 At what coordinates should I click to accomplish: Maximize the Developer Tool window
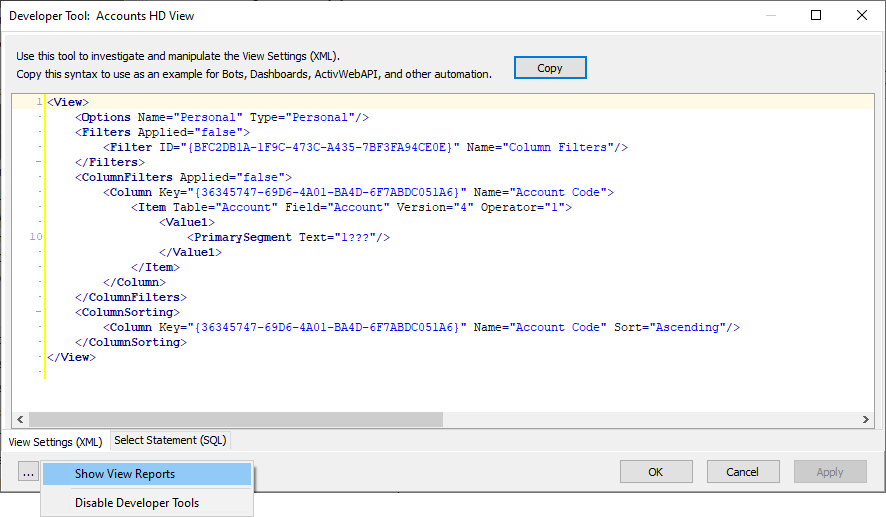[816, 15]
